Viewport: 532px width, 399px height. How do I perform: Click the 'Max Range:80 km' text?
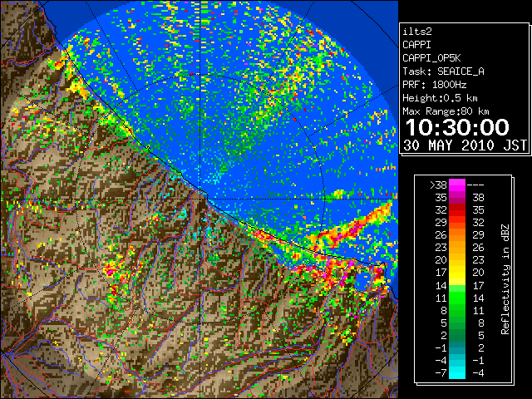coord(446,111)
